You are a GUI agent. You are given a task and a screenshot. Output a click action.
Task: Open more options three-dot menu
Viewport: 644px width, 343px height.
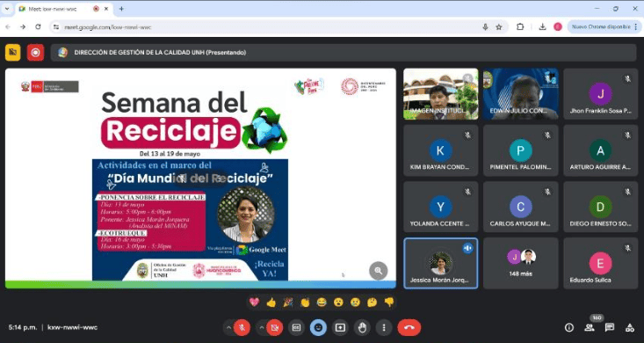coord(384,327)
